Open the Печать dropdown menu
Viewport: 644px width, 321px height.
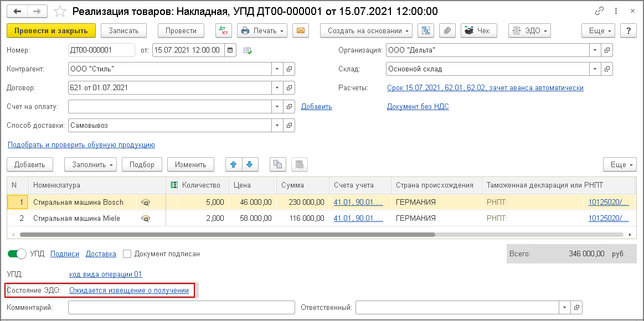pos(262,30)
